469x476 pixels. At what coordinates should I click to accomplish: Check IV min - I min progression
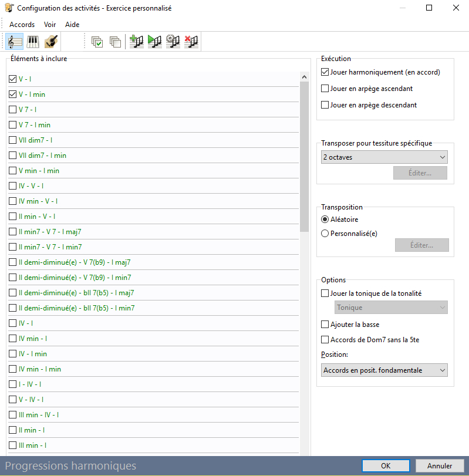click(x=12, y=369)
